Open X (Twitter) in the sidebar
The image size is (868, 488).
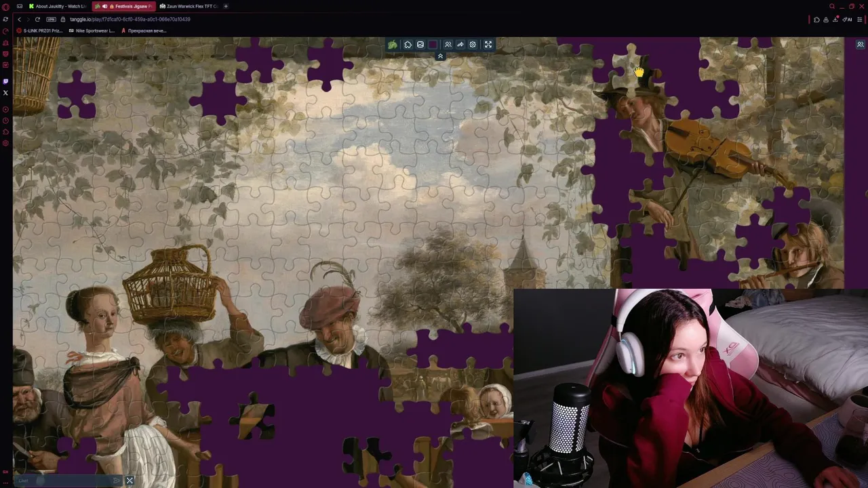point(5,93)
